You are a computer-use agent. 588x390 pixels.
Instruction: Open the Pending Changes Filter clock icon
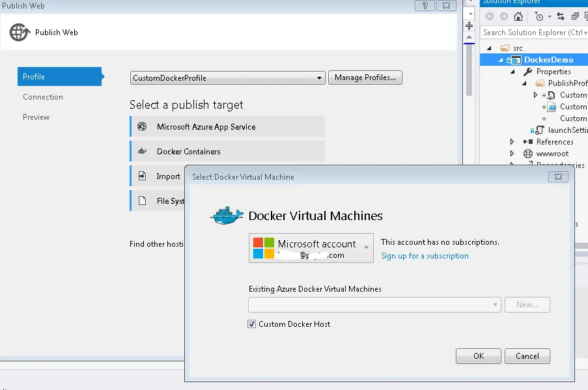pos(539,16)
